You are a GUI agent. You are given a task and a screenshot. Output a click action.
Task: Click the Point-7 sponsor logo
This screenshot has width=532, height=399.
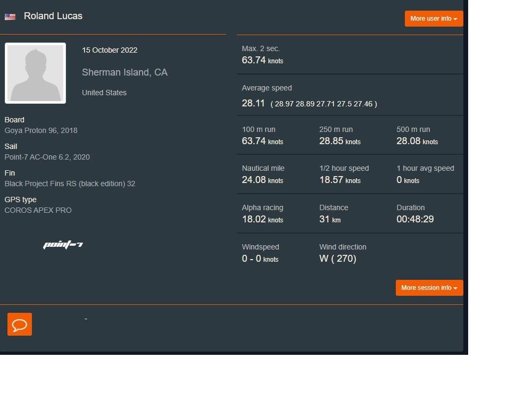click(63, 245)
